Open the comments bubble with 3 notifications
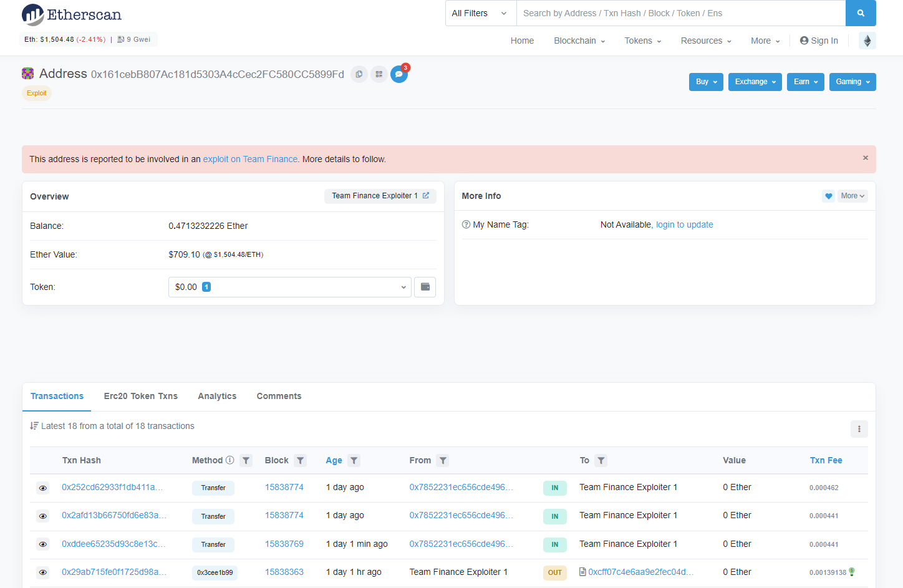The width and height of the screenshot is (903, 588). pyautogui.click(x=399, y=74)
